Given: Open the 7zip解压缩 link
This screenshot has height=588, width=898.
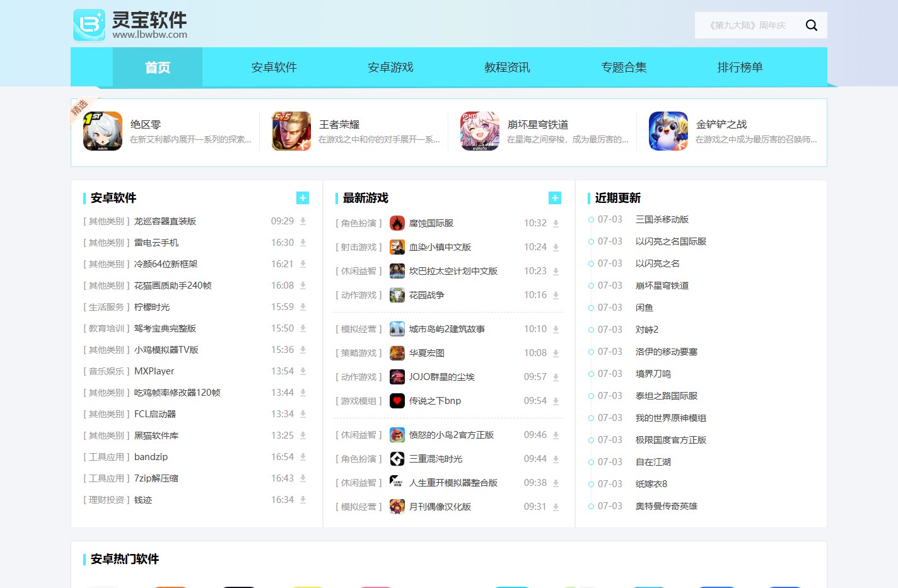Looking at the screenshot, I should click(x=156, y=478).
